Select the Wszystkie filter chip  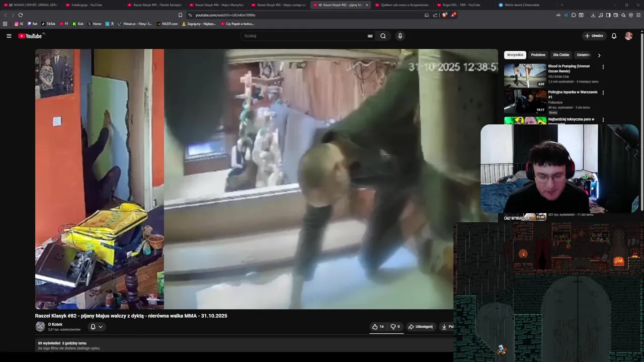point(515,55)
